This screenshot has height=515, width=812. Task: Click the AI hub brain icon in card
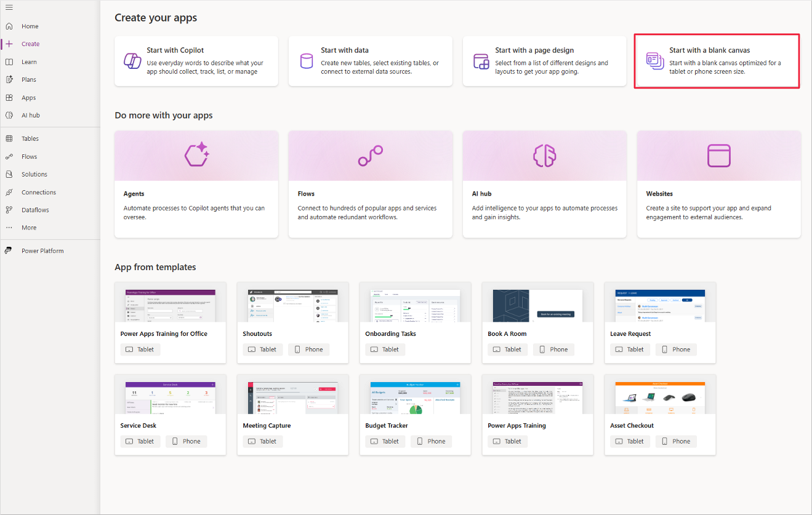(545, 155)
